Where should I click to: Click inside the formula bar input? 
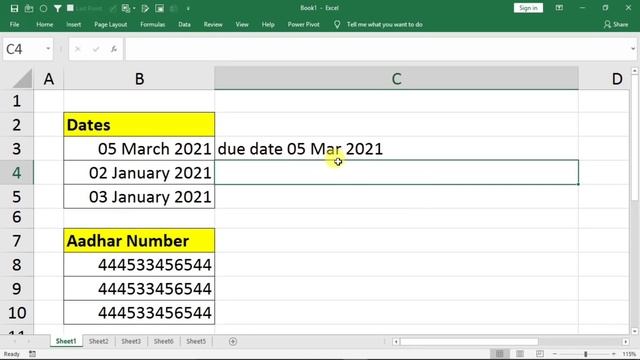(378, 49)
